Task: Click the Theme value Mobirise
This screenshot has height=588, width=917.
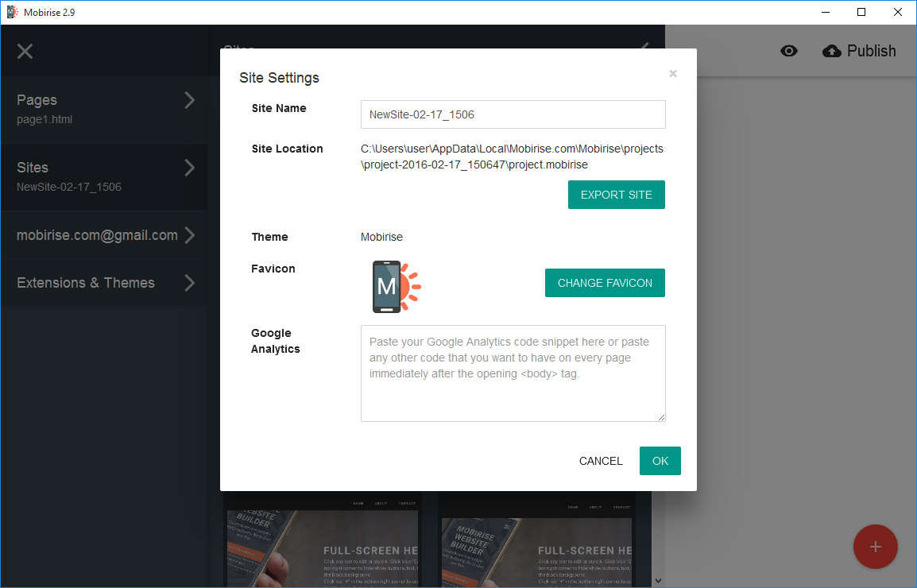Action: [x=381, y=237]
